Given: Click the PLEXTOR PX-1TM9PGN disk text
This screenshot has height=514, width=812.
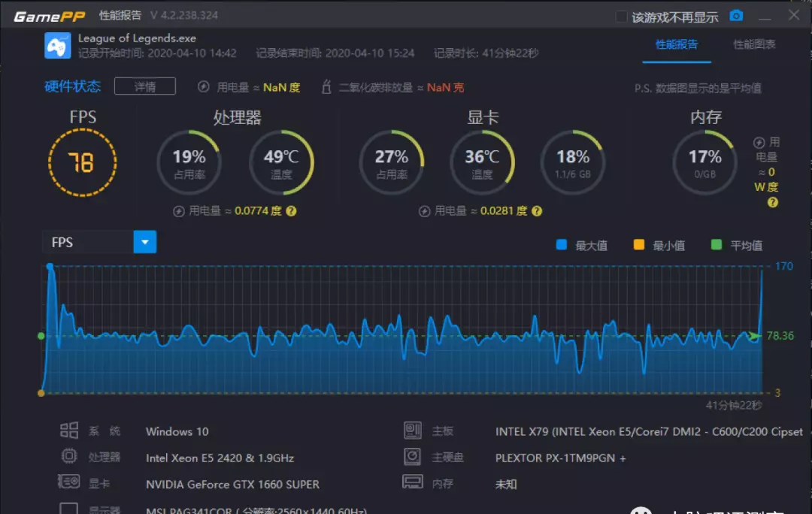Looking at the screenshot, I should pos(560,458).
